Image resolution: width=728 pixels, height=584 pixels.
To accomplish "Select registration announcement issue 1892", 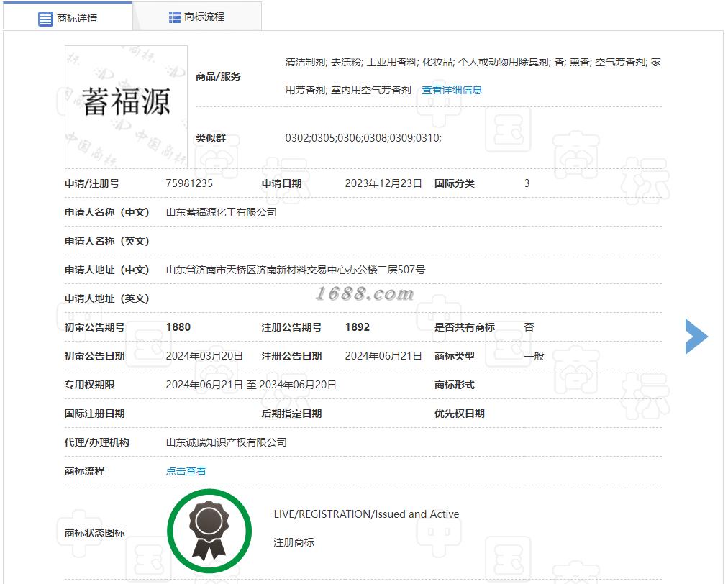I will click(358, 327).
